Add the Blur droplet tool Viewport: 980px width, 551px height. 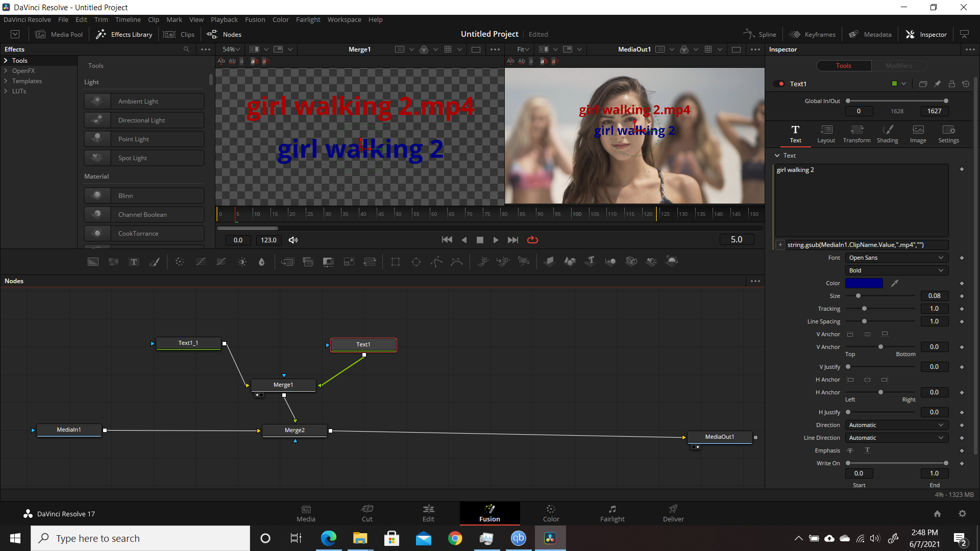262,262
